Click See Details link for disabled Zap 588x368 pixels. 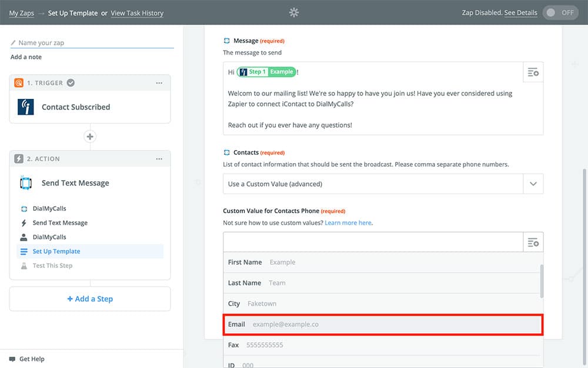520,13
